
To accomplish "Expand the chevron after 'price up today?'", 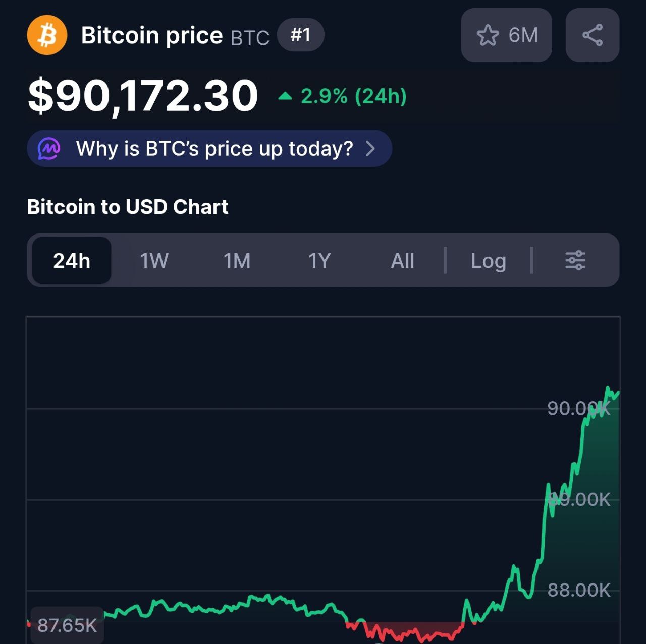I will [x=370, y=149].
